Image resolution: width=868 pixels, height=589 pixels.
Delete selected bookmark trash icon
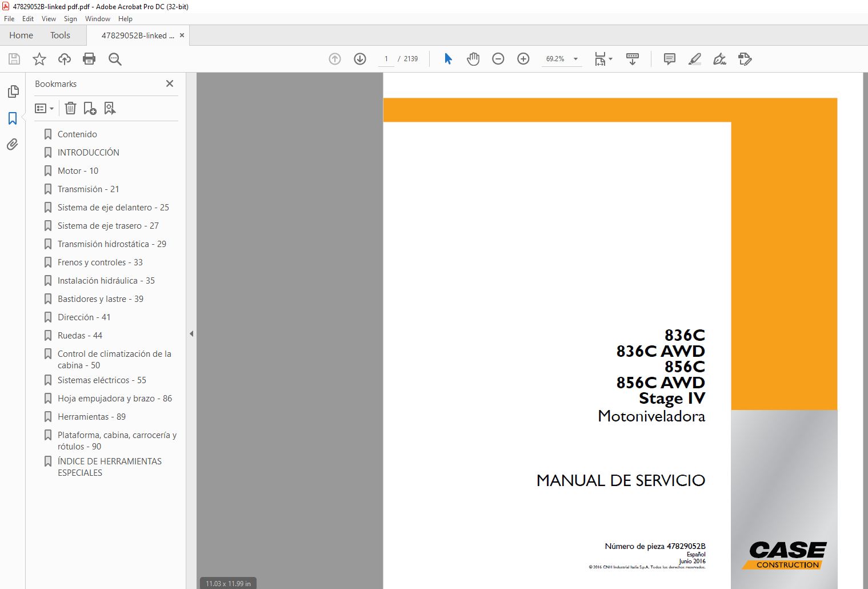pyautogui.click(x=70, y=108)
